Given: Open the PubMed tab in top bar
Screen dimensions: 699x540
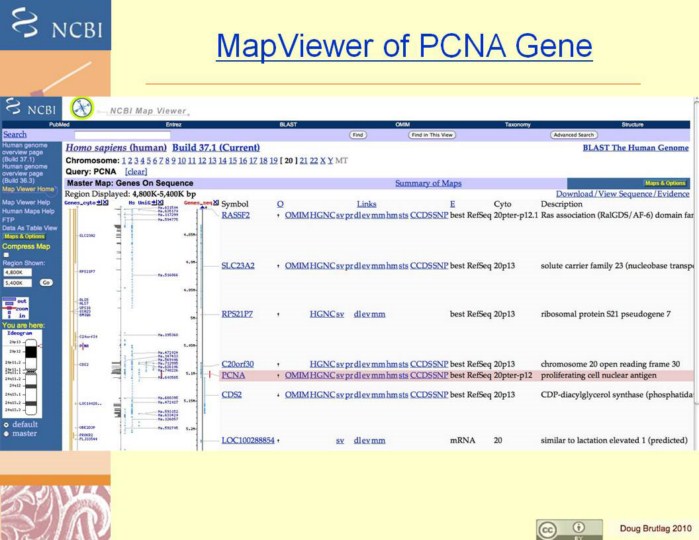Looking at the screenshot, I should (59, 124).
